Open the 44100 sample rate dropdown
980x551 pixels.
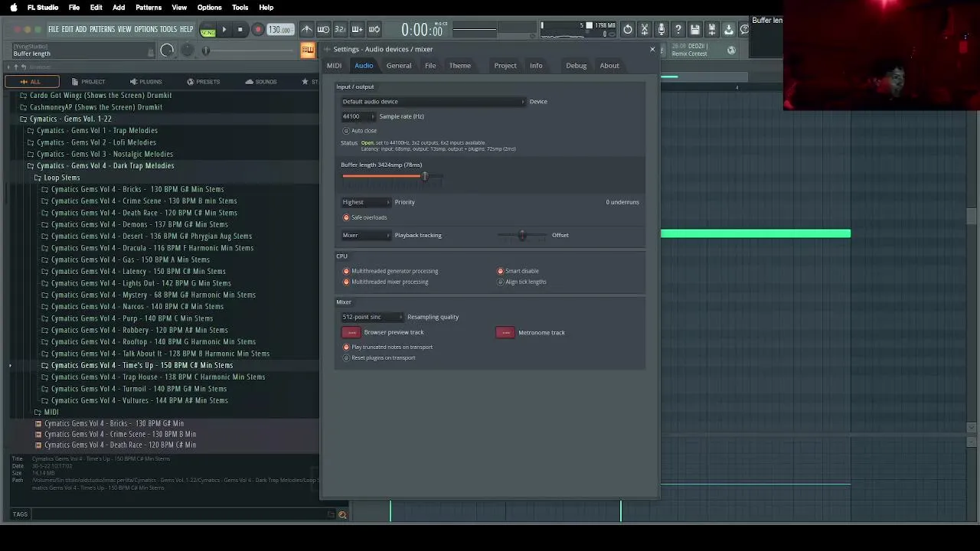click(x=358, y=116)
